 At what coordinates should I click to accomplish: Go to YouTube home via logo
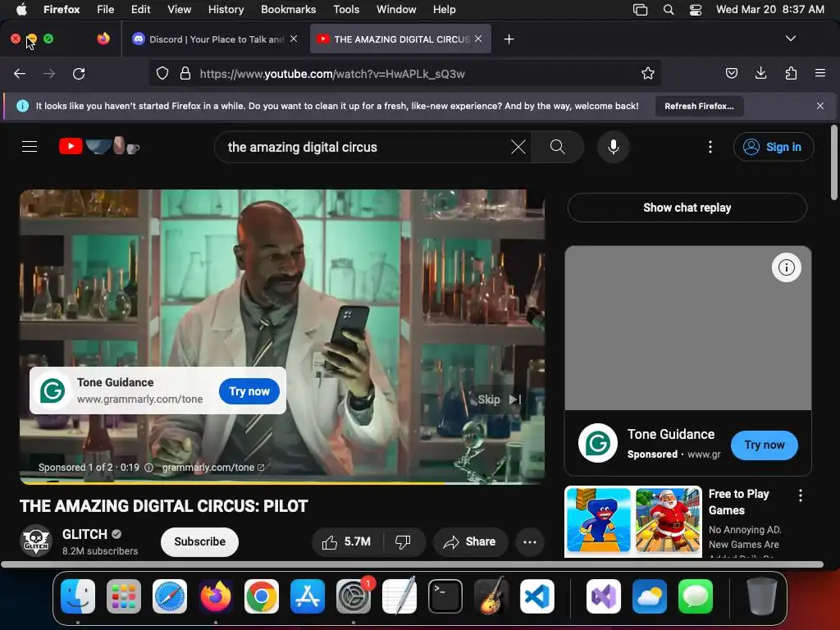point(99,146)
